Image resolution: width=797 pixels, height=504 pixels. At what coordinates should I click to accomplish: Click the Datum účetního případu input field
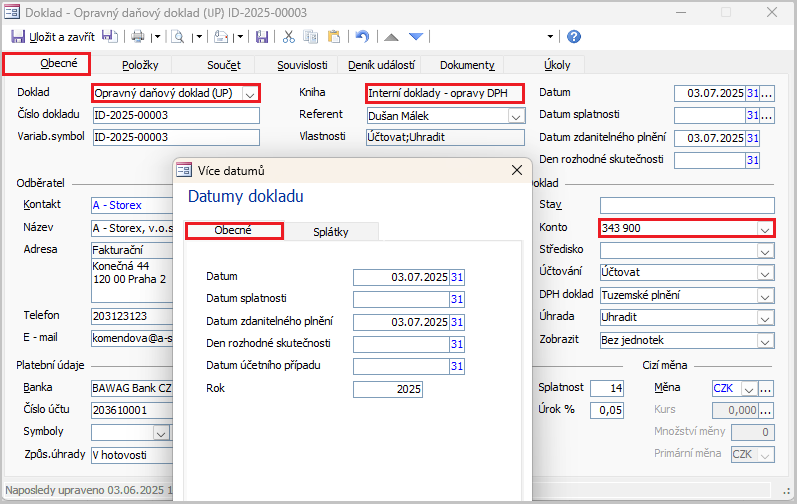click(402, 366)
